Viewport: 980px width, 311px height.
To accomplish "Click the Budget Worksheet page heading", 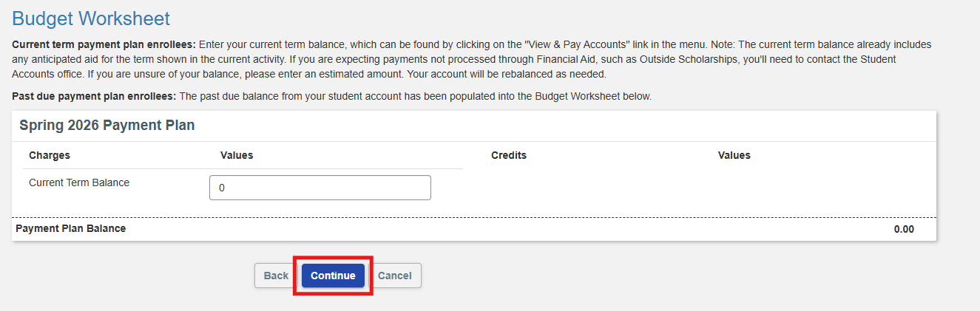I will 91,18.
